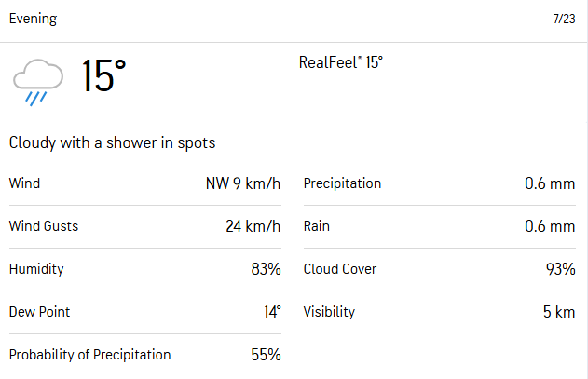Click the Humidity row label
Viewport: 588px width, 379px height.
(x=36, y=269)
